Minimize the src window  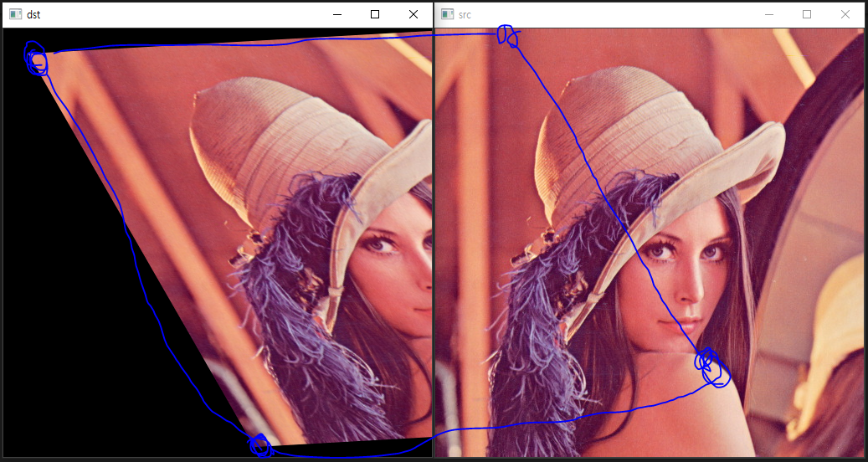coord(769,14)
